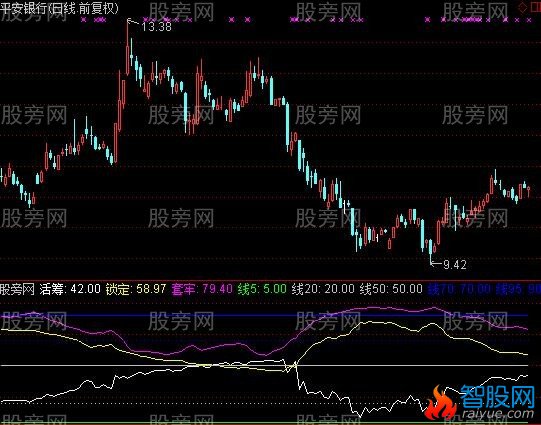Click the peak candlestick marked 13.38
The width and height of the screenshot is (541, 425).
(x=128, y=48)
